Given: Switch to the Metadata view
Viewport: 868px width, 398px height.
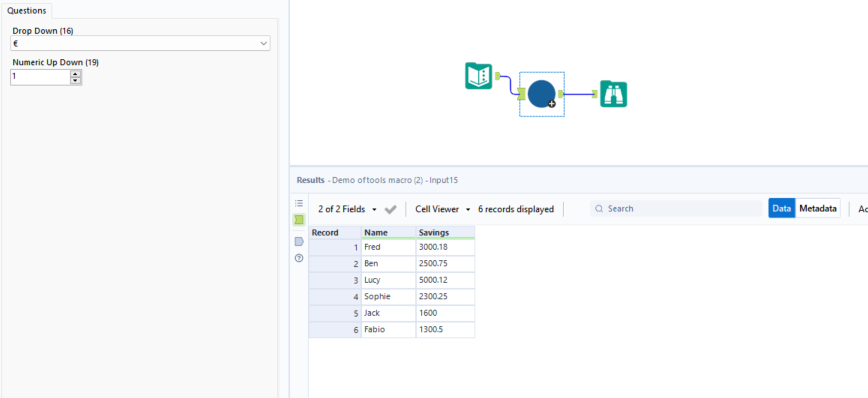Looking at the screenshot, I should click(817, 208).
